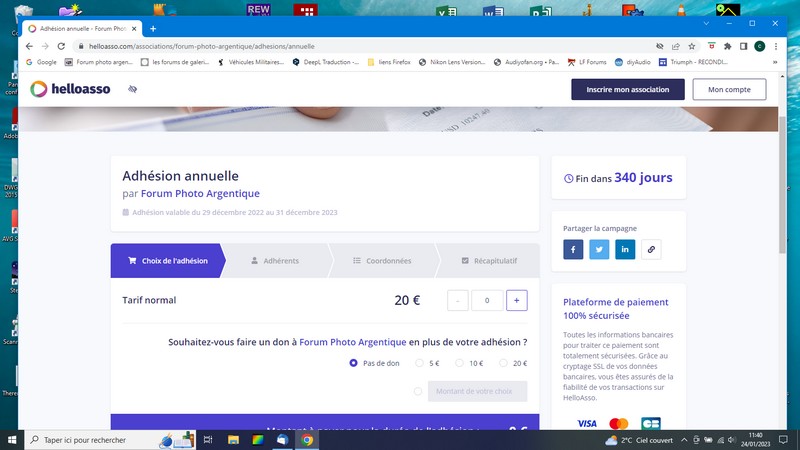Open the browser share icon

[x=676, y=46]
